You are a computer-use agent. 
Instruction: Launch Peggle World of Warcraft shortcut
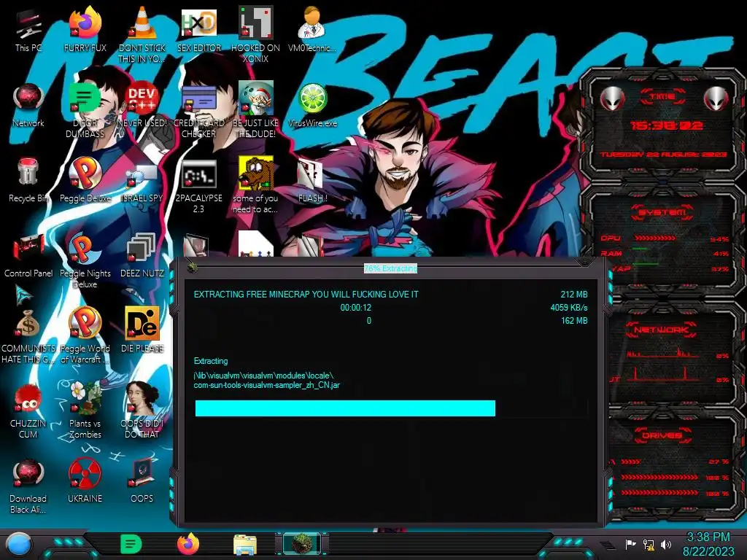click(x=85, y=335)
